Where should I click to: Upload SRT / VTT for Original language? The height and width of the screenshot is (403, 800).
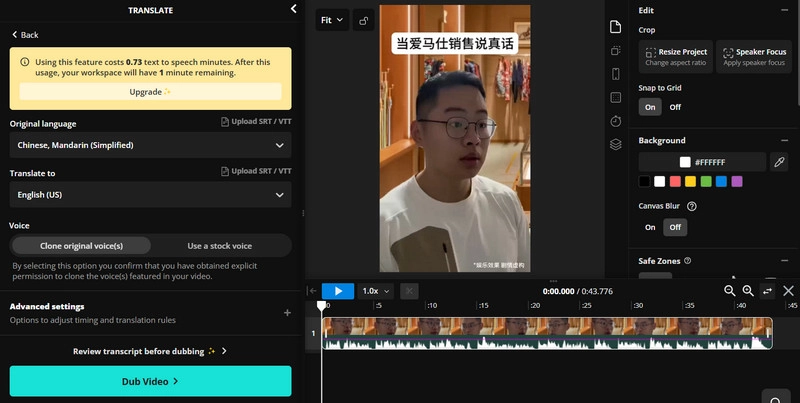click(256, 121)
